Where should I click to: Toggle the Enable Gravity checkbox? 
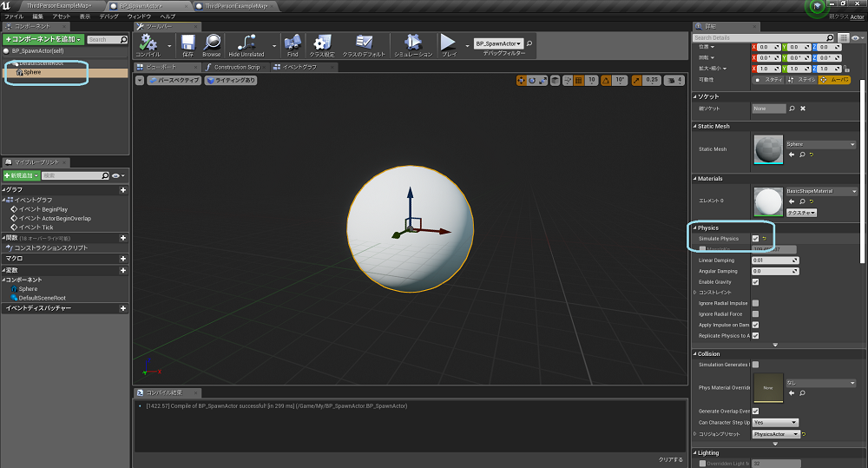pos(755,282)
